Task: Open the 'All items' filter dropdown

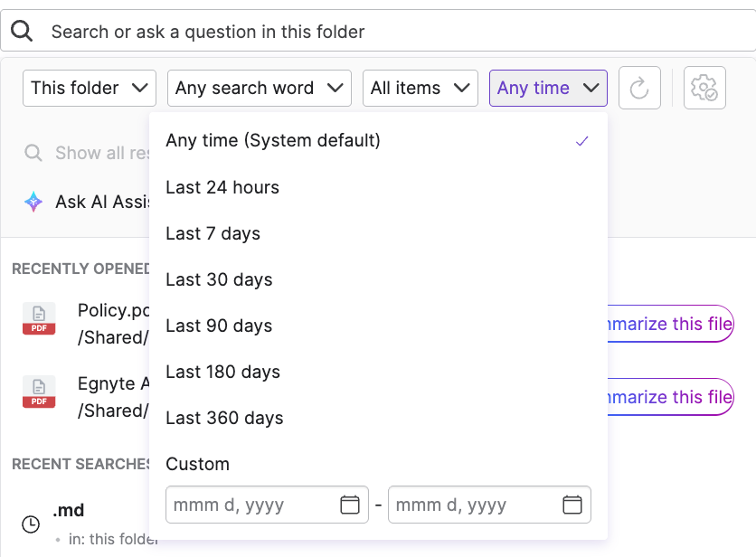Action: click(x=421, y=88)
